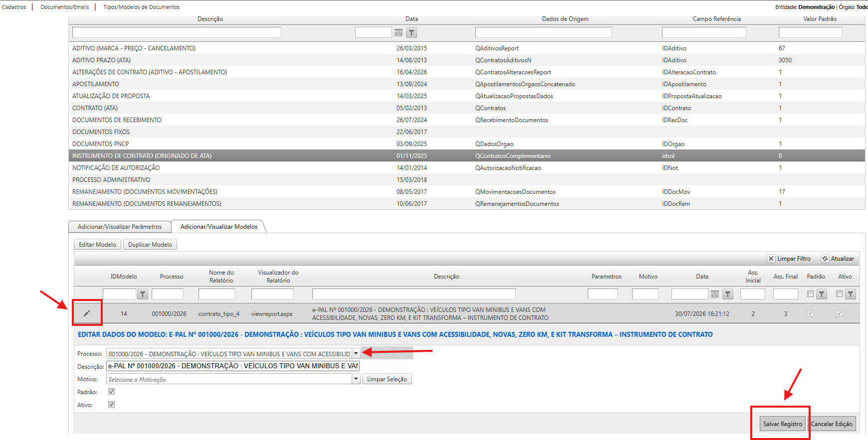Click the models grid Descrição filter input
The width and height of the screenshot is (868, 440).
coord(414,294)
